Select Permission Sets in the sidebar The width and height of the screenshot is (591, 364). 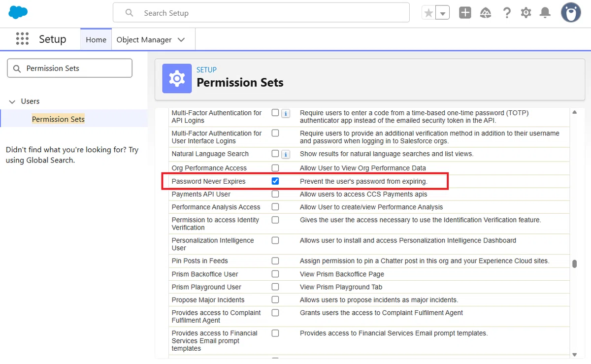[58, 119]
